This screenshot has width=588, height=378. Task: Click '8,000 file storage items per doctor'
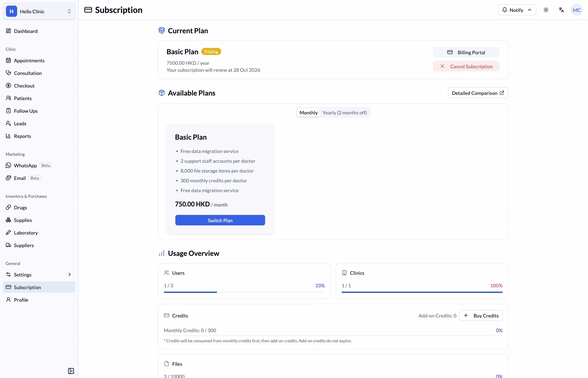pos(217,171)
